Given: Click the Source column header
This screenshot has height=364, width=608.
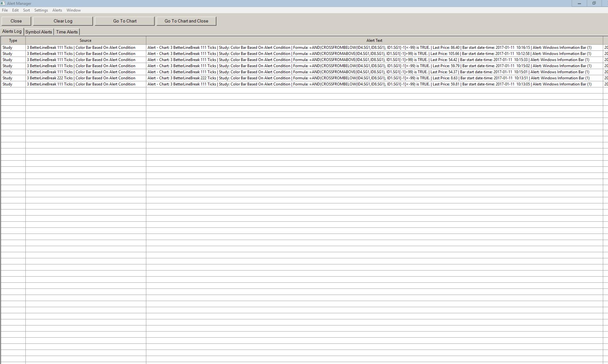Looking at the screenshot, I should (x=86, y=40).
